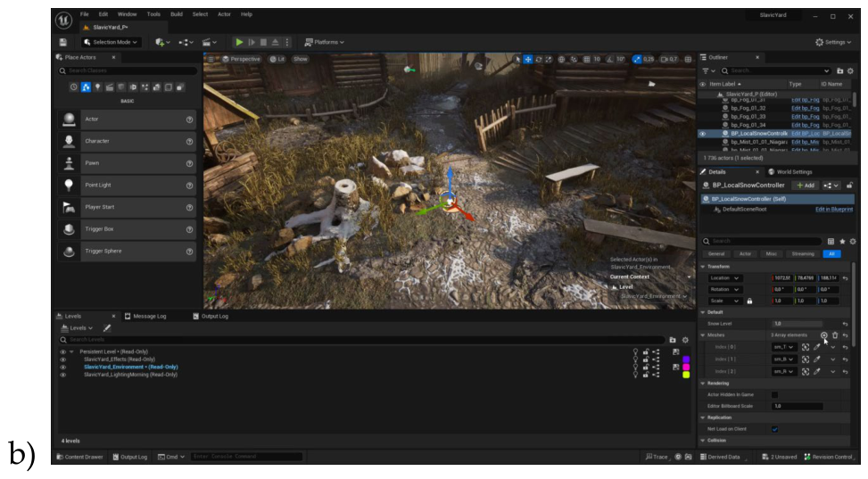Activate the viewport Select cursor tool
Image resolution: width=868 pixels, height=479 pixels.
coord(517,59)
